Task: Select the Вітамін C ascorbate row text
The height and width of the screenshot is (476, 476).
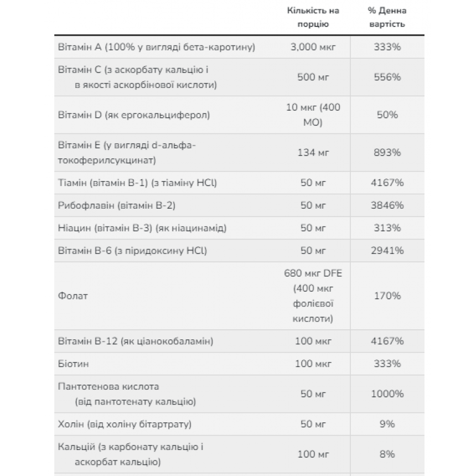Action: pos(137,77)
